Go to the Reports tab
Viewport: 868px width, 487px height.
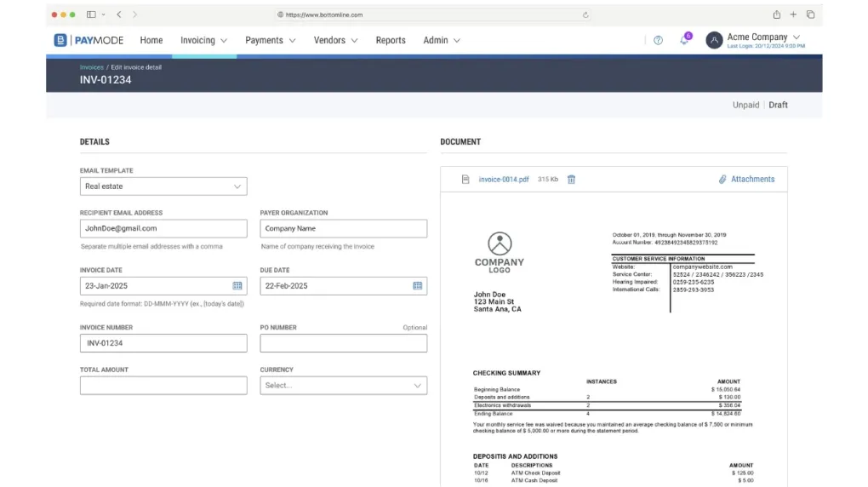point(391,41)
